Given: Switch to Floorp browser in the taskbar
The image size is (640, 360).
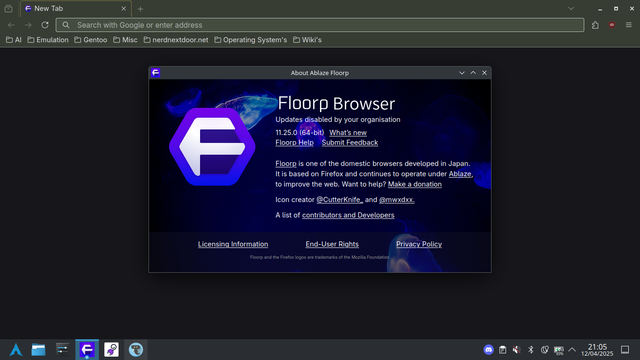Looking at the screenshot, I should [87, 350].
